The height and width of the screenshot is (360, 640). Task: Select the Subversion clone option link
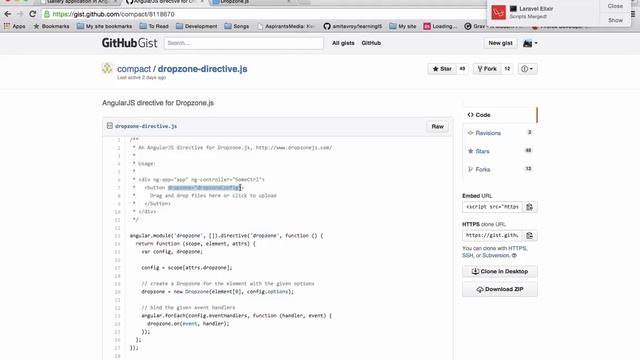(x=496, y=256)
